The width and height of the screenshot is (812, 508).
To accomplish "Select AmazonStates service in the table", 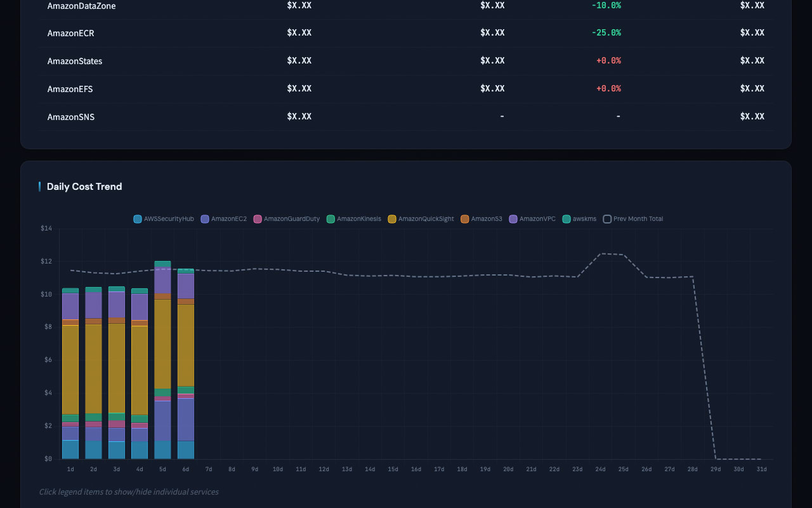I will 74,61.
